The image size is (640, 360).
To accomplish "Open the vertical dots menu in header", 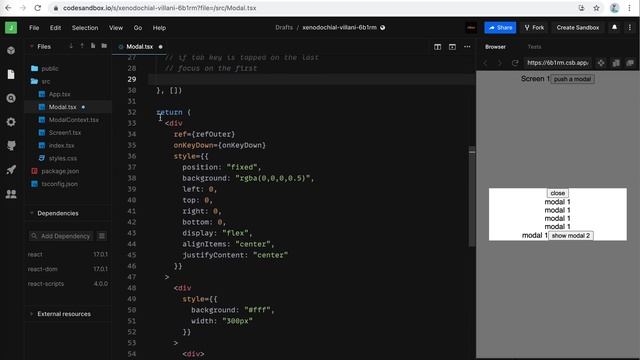I will (x=630, y=27).
